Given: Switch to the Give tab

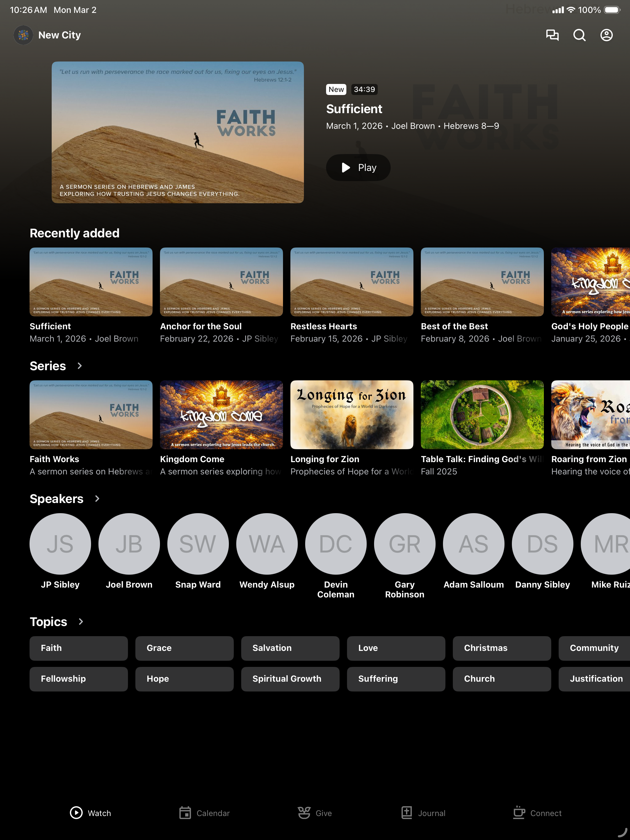Looking at the screenshot, I should coord(315,813).
